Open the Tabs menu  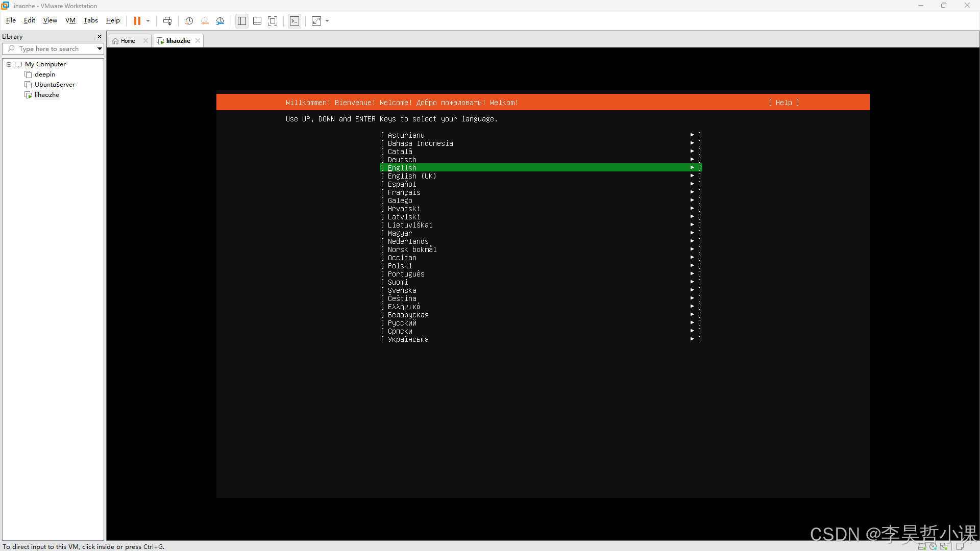click(x=90, y=20)
